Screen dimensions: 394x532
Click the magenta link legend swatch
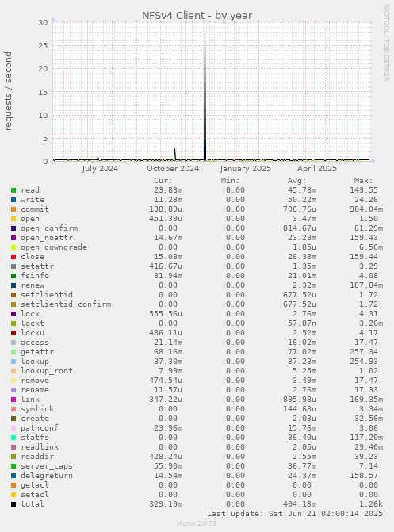(13, 400)
